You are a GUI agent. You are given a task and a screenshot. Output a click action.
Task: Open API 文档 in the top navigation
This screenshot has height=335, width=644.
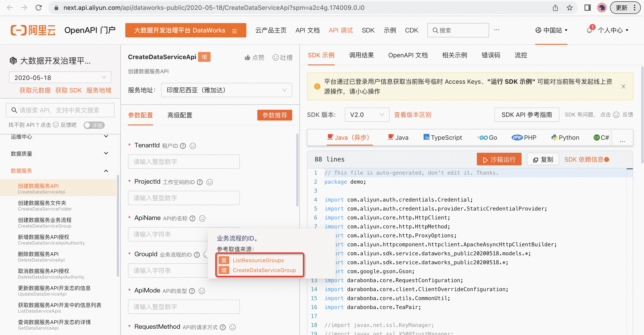tap(307, 30)
